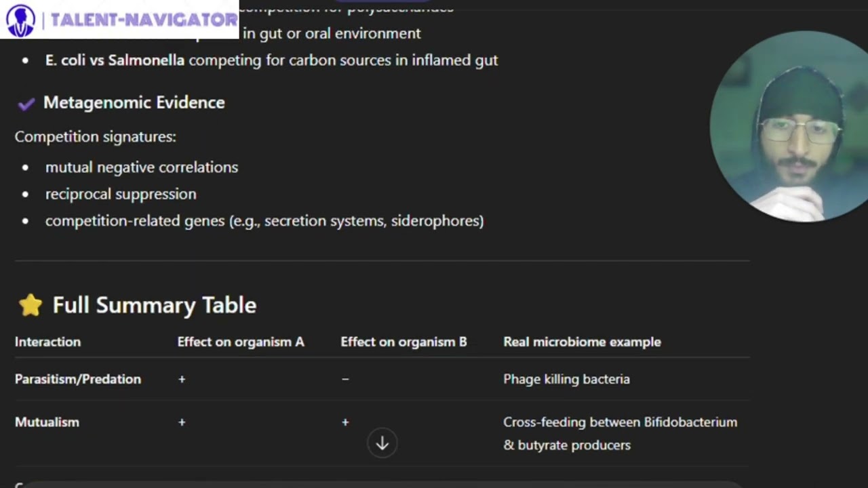Click the Effect on organism B header
Viewport: 868px width, 488px height.
pos(403,342)
